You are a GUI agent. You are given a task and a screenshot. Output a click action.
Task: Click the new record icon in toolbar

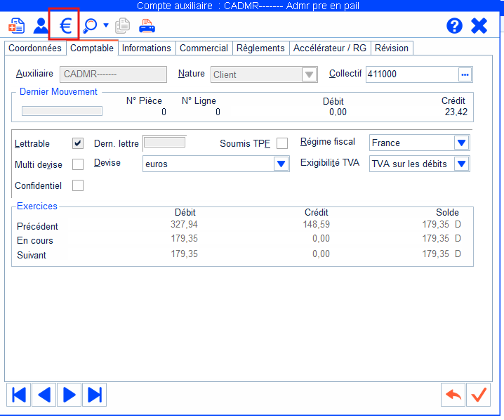pos(16,26)
